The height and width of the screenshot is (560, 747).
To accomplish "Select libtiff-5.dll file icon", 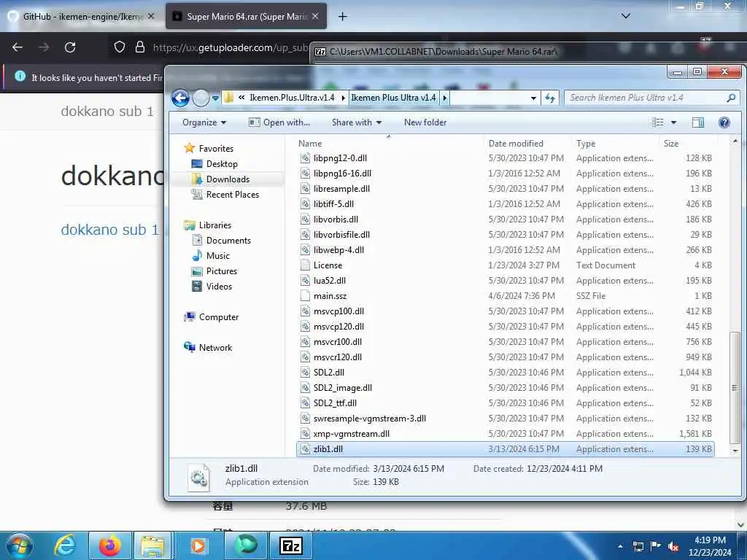I will [x=306, y=204].
